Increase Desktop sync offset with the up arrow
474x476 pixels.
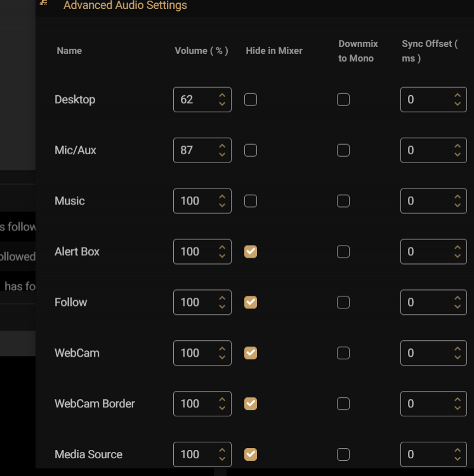coord(458,96)
